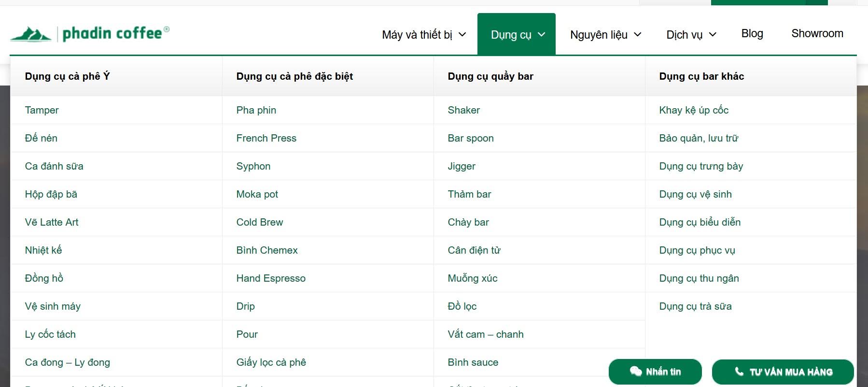
Task: Select the Dụng cụ menu label
Action: (x=511, y=35)
